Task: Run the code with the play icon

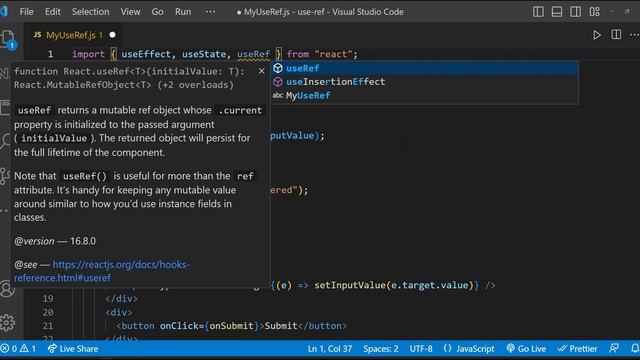Action: pos(597,35)
